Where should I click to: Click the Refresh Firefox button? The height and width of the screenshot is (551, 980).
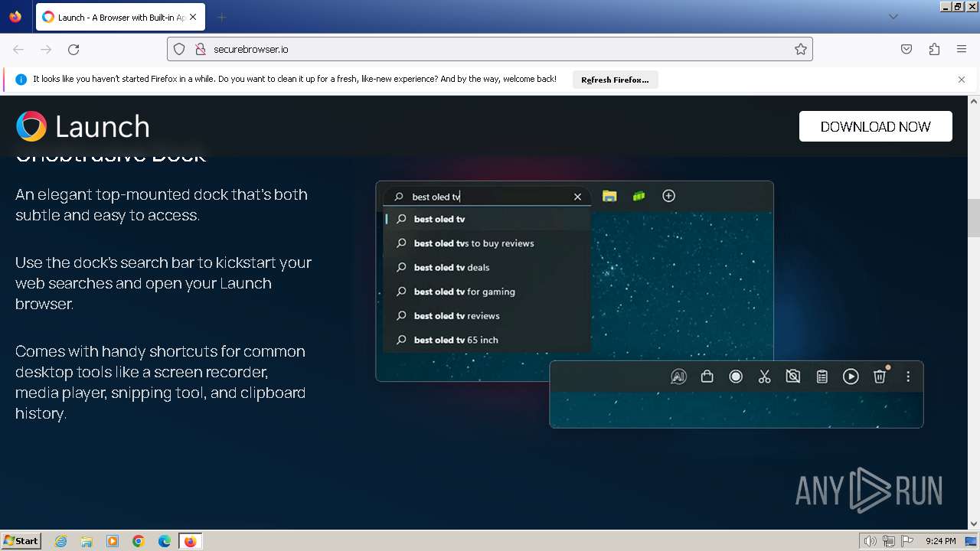point(615,80)
